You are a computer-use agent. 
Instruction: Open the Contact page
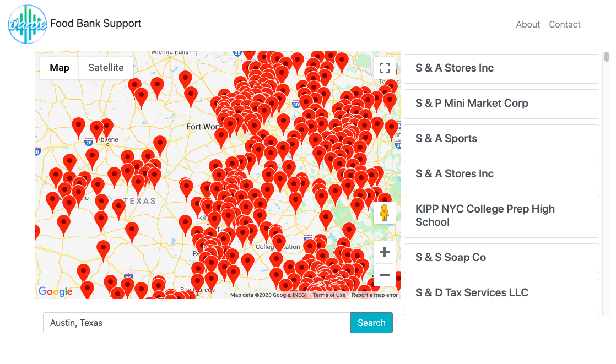point(565,24)
